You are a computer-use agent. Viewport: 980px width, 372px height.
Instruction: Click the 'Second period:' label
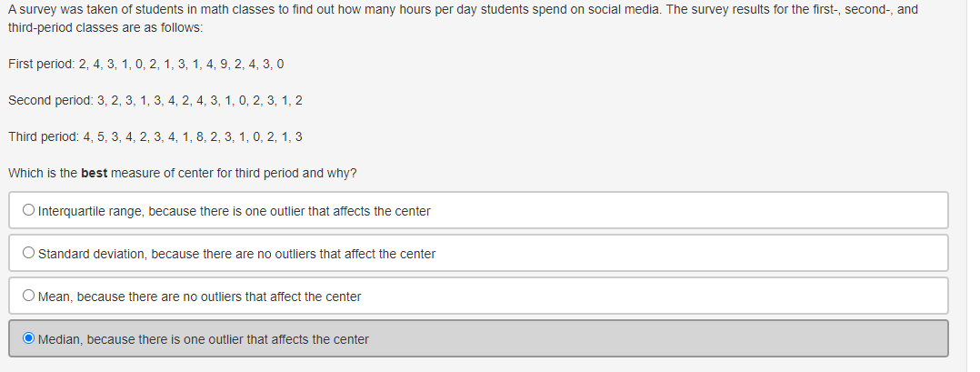tap(51, 101)
